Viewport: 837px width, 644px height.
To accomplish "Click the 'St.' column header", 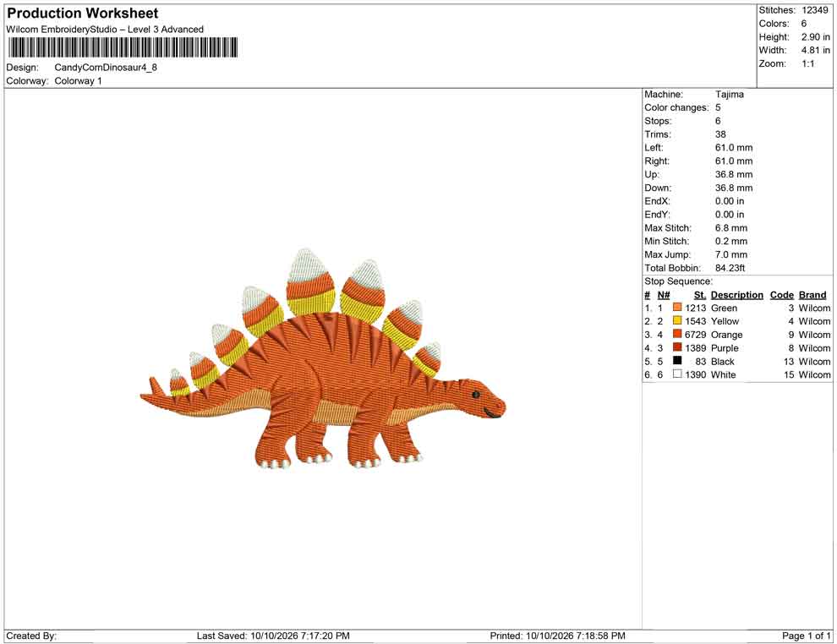I will (700, 295).
